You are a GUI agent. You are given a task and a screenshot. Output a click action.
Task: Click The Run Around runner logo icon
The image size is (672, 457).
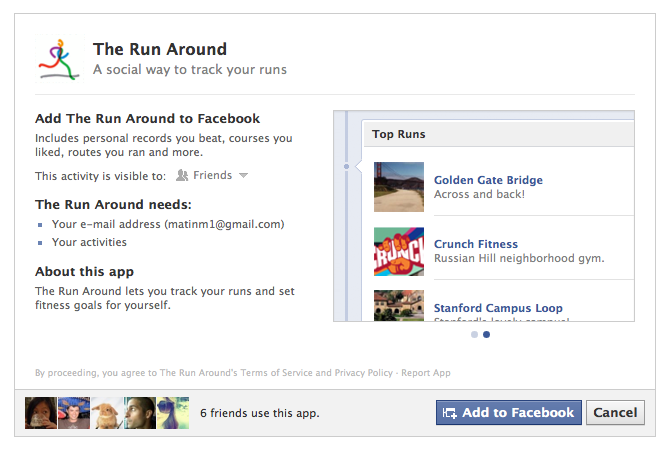[59, 59]
